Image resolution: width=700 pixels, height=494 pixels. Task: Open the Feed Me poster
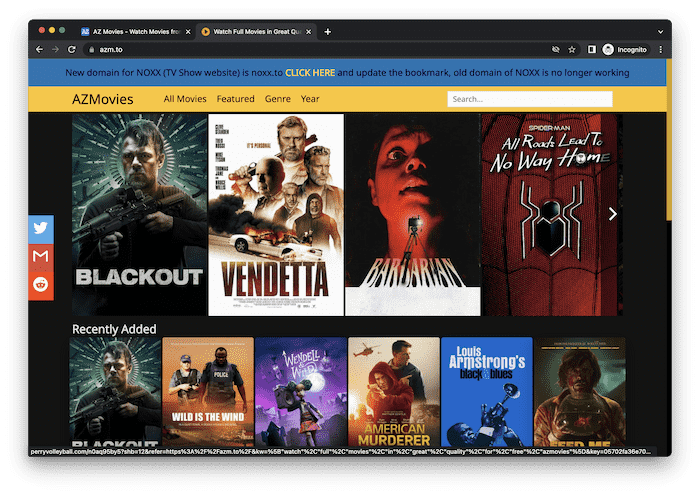(x=579, y=392)
